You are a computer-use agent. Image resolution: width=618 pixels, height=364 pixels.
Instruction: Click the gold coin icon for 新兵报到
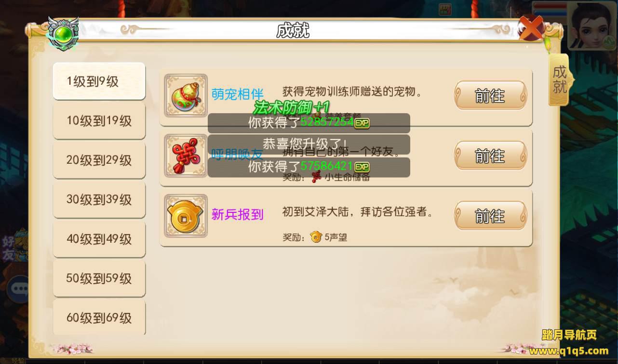[x=186, y=216]
